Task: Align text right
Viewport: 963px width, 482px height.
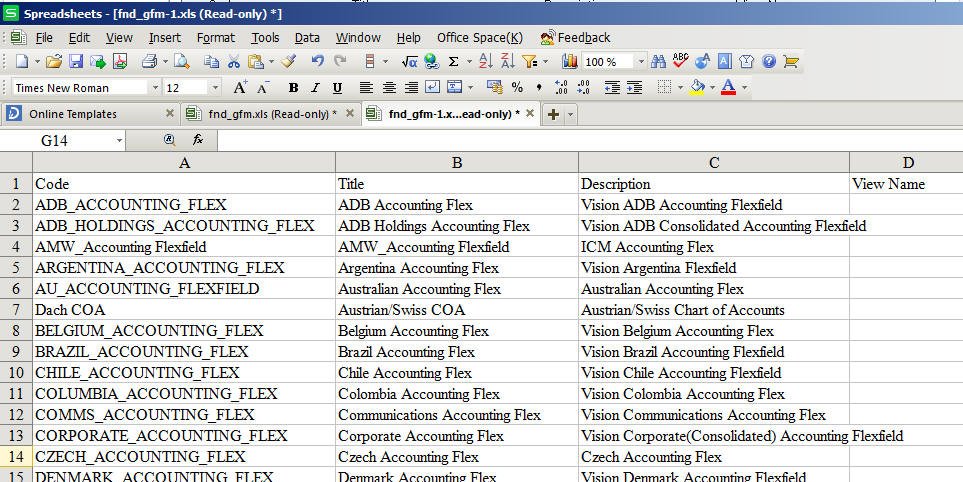Action: pyautogui.click(x=411, y=88)
